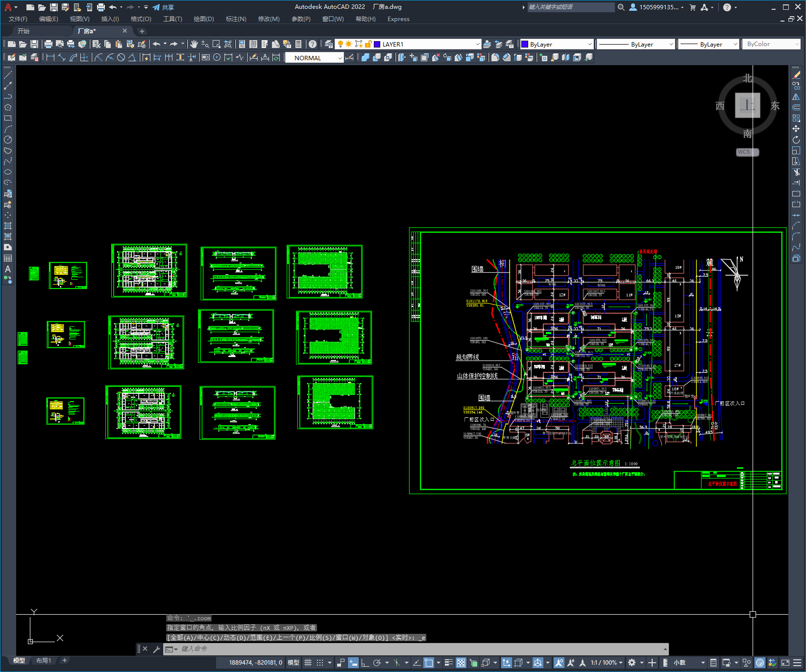806x672 pixels.
Task: Click the Zoom Window tool
Action: [217, 44]
